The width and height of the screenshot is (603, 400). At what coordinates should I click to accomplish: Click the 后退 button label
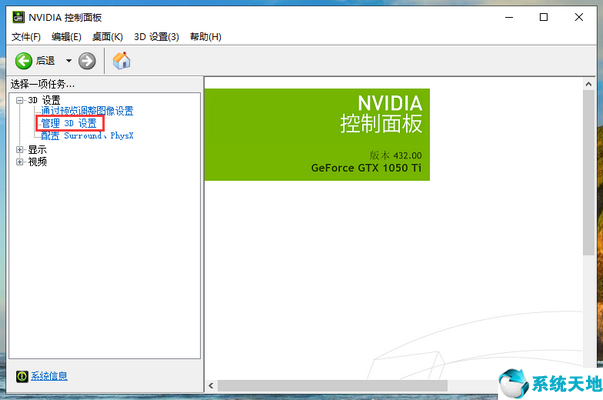coord(45,61)
